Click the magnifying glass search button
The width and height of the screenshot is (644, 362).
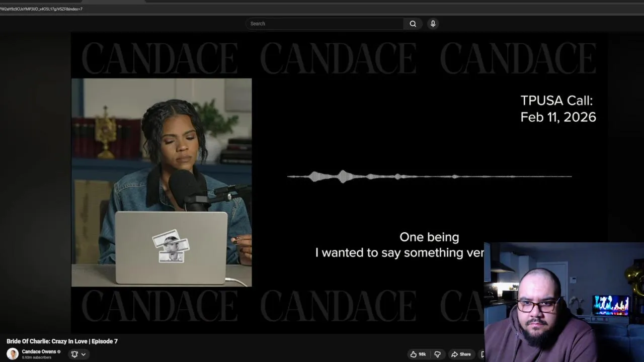pyautogui.click(x=413, y=24)
